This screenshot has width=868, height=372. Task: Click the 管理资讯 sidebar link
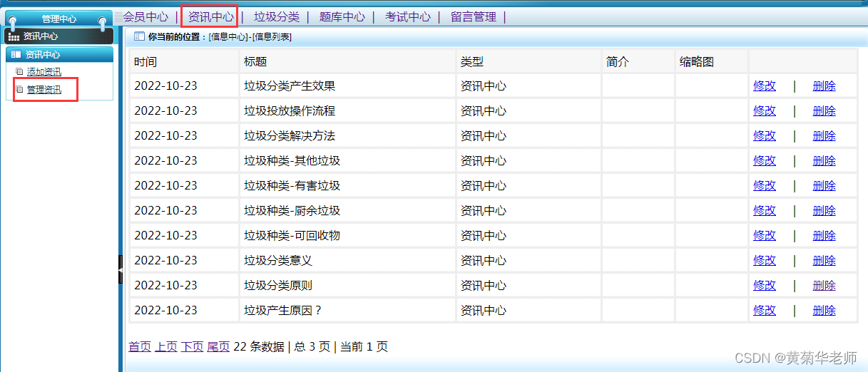tap(44, 89)
